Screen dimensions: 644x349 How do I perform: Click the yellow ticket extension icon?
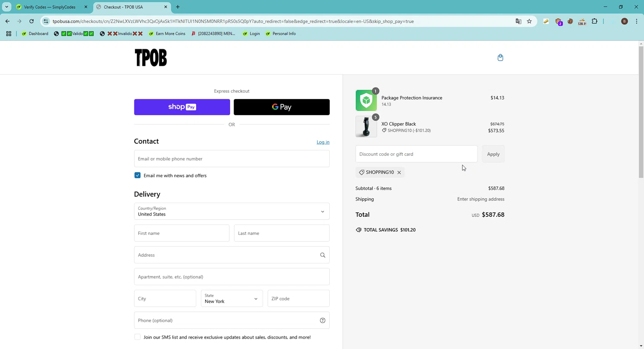[546, 21]
